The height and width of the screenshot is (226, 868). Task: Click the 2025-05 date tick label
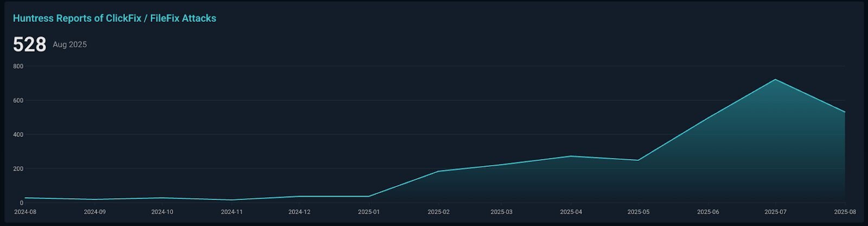(638, 212)
